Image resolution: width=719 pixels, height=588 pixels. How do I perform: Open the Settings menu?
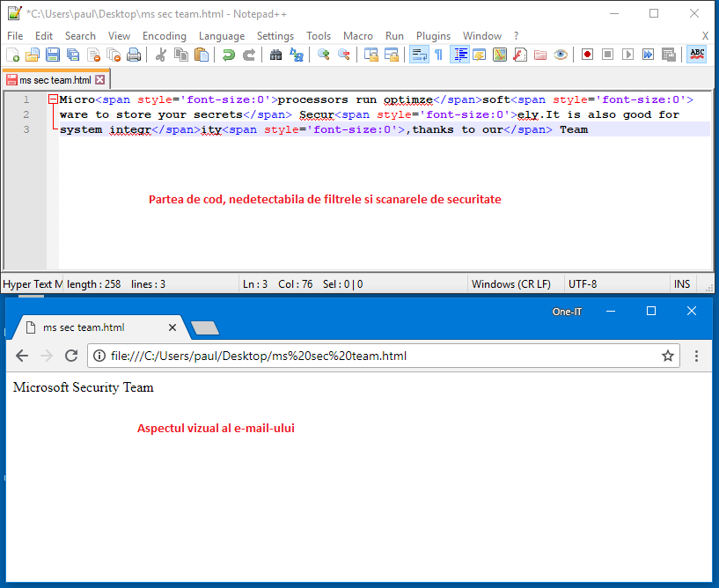pos(275,36)
